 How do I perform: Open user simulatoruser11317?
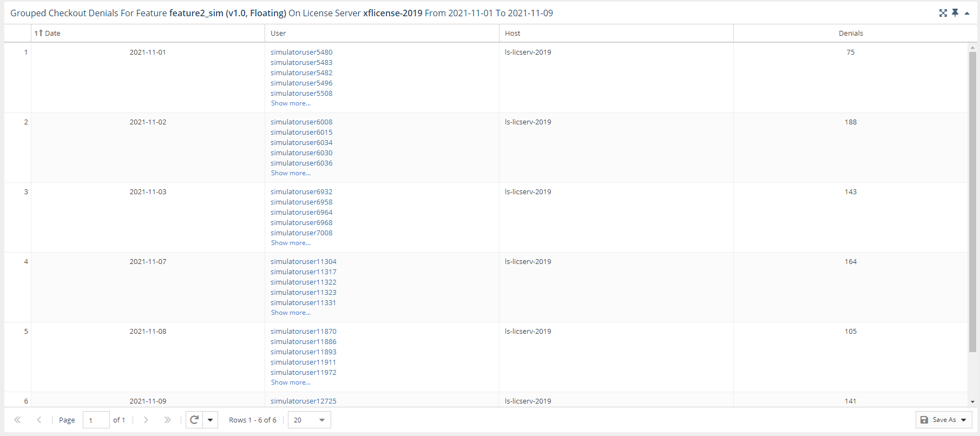click(x=304, y=272)
